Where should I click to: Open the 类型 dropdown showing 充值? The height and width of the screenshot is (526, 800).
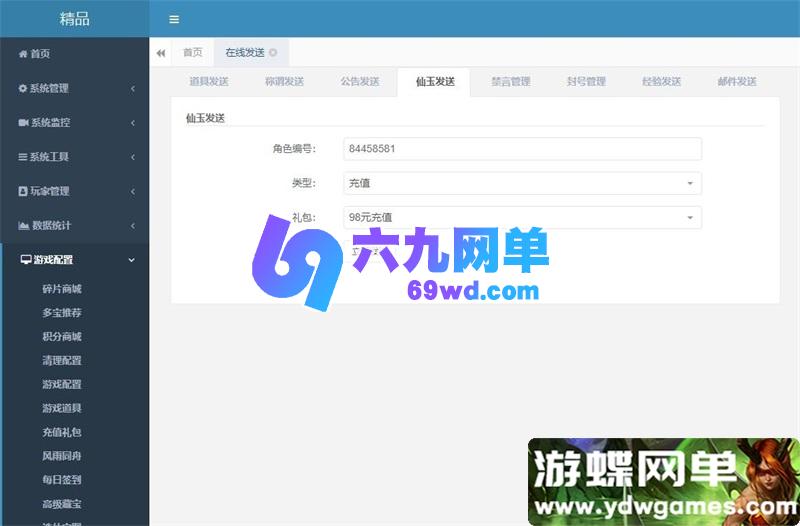522,183
